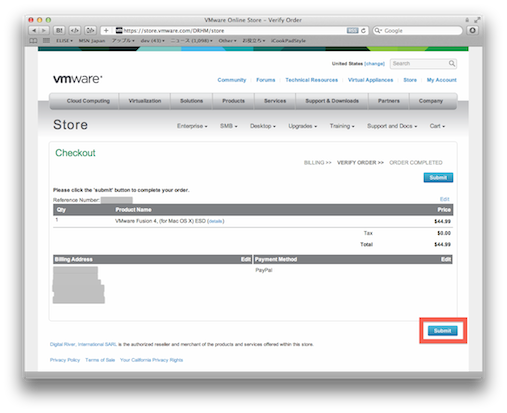This screenshot has width=507, height=413.
Task: Add bookmark with the plus button
Action: (106, 30)
